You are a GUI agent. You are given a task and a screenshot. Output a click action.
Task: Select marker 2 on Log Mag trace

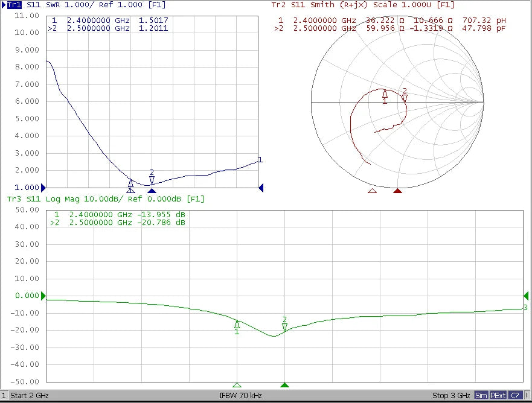click(284, 326)
